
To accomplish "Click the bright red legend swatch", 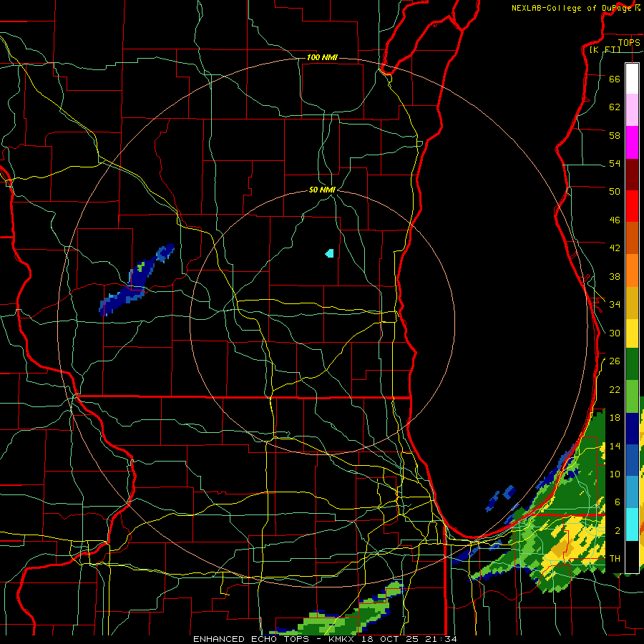I will pos(632,206).
